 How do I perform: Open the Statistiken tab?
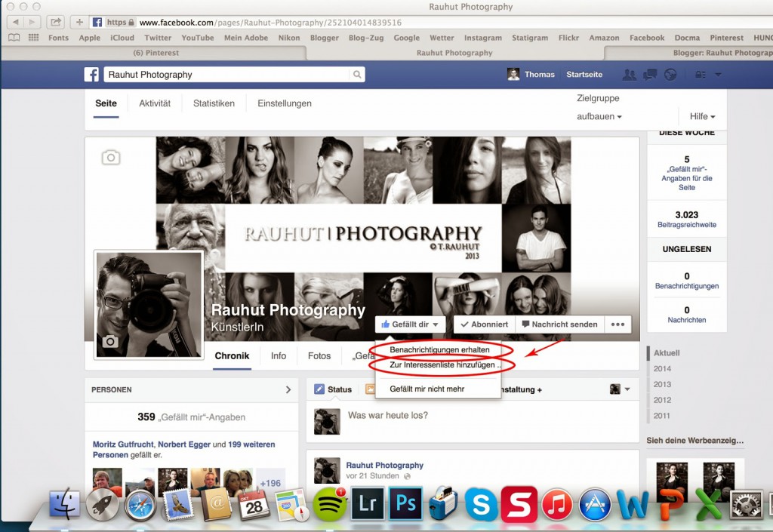pos(214,103)
